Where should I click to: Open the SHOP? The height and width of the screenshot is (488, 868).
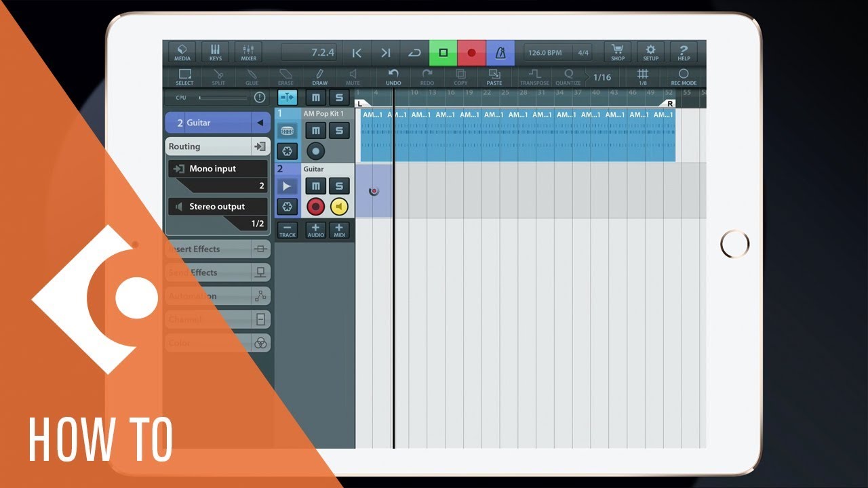(617, 53)
